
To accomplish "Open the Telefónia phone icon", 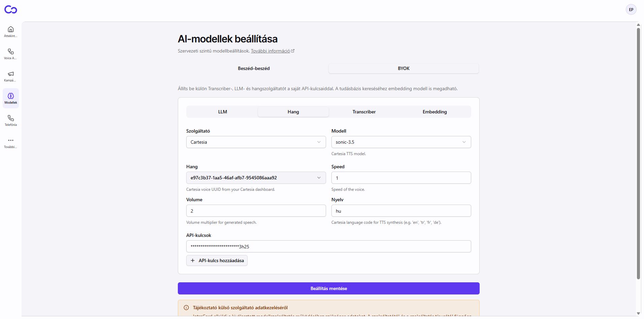I will point(11,118).
